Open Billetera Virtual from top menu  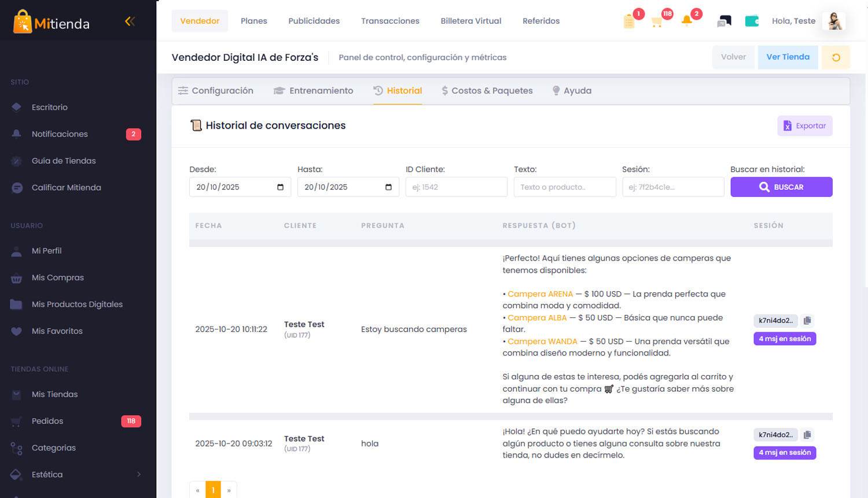[470, 21]
